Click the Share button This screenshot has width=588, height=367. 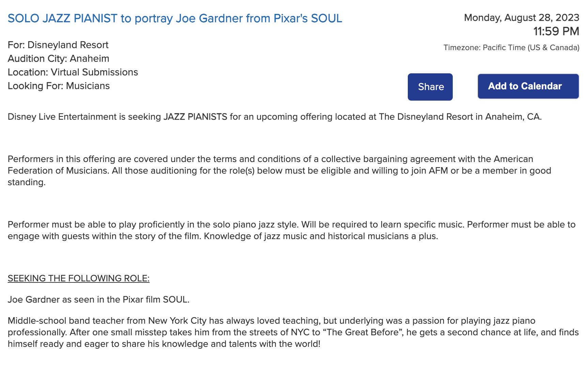[x=430, y=87]
